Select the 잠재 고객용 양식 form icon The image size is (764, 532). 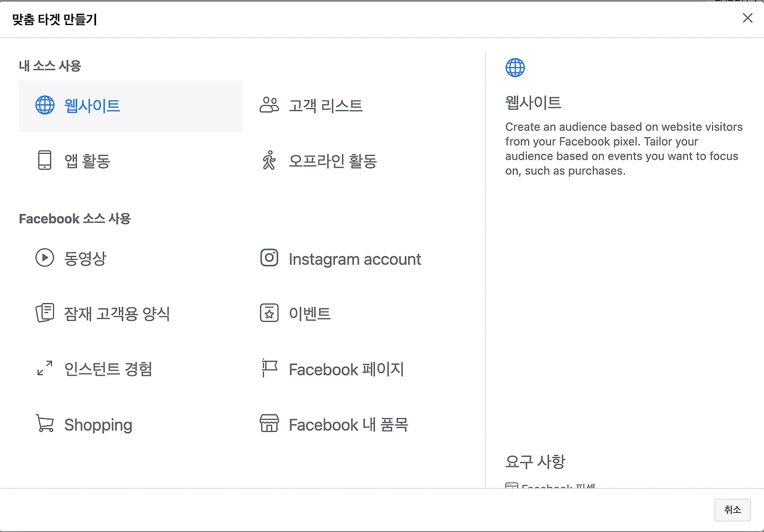pos(45,313)
